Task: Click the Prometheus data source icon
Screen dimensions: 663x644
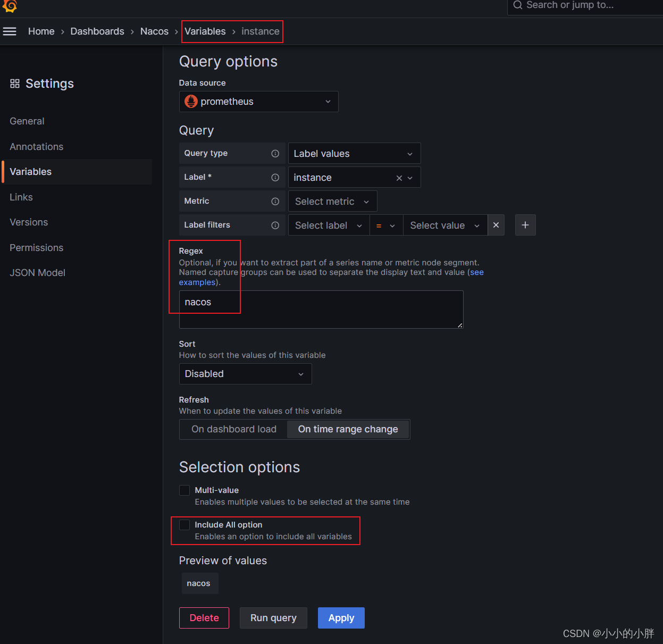Action: point(191,101)
